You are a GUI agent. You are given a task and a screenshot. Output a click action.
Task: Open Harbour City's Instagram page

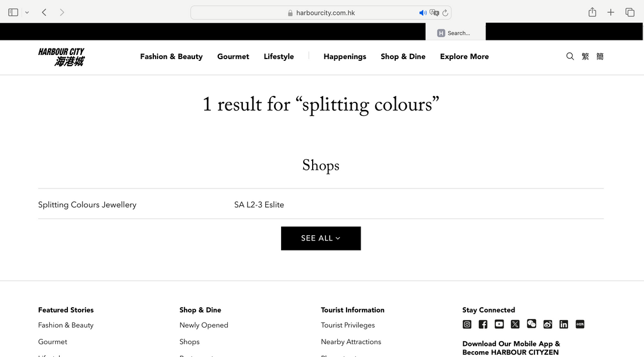click(x=467, y=324)
